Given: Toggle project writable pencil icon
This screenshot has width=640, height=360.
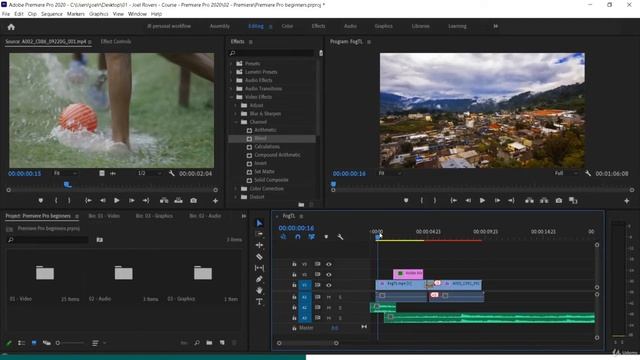Looking at the screenshot, I should [x=9, y=343].
